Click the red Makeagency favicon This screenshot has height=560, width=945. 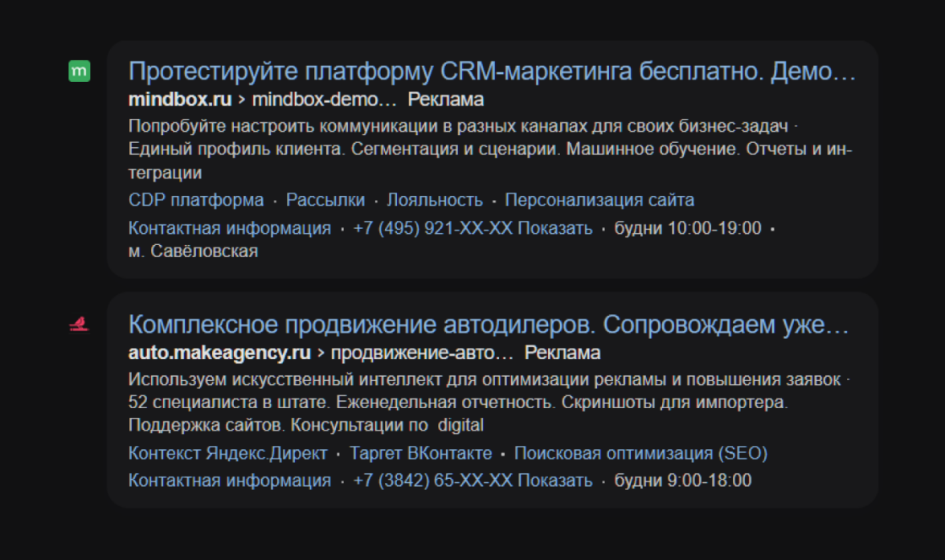point(79,325)
